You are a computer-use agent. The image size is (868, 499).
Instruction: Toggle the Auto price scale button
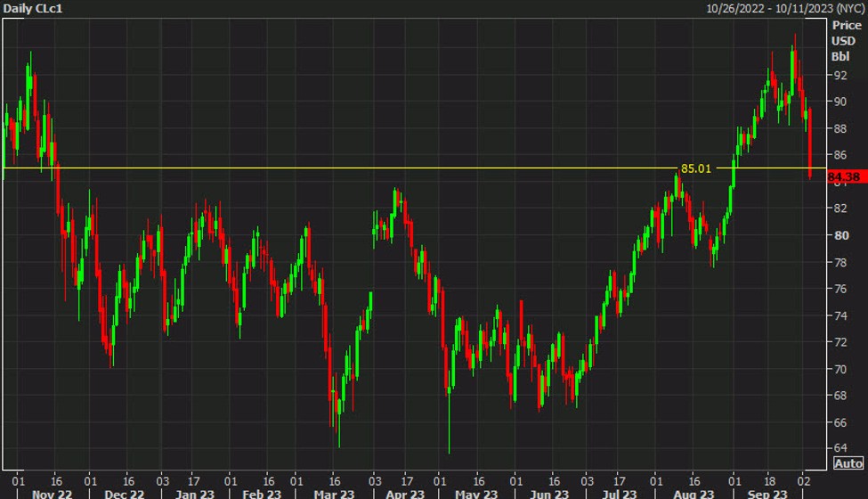pos(848,463)
